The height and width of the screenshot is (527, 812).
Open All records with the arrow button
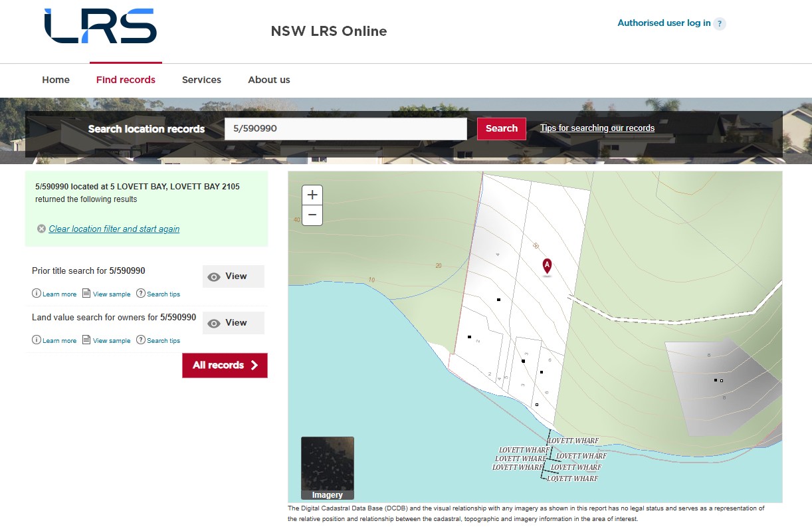225,366
